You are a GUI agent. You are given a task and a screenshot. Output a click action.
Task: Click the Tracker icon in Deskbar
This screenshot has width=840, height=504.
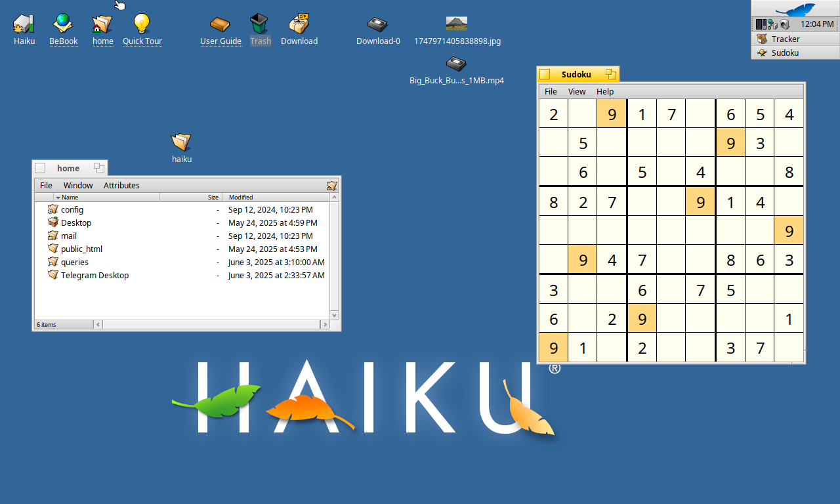763,39
